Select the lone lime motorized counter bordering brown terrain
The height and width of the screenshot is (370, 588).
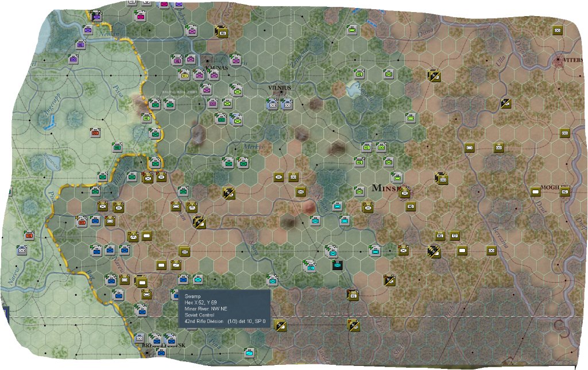(411, 118)
